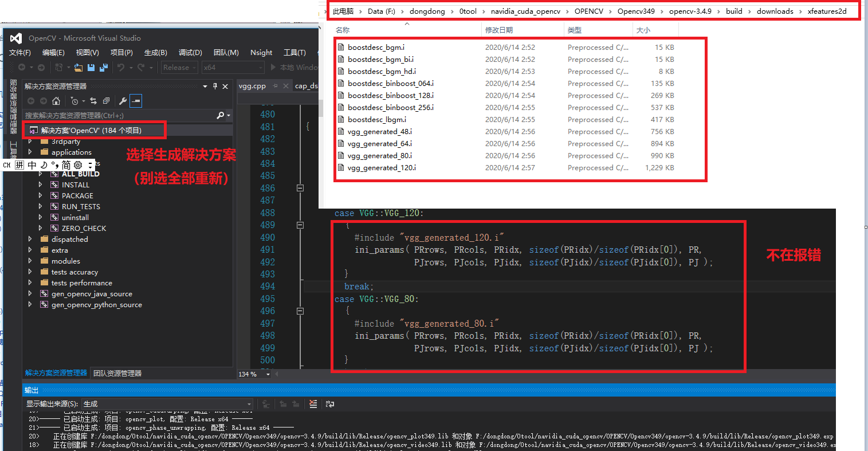Open the 生成(B) build menu

[155, 53]
